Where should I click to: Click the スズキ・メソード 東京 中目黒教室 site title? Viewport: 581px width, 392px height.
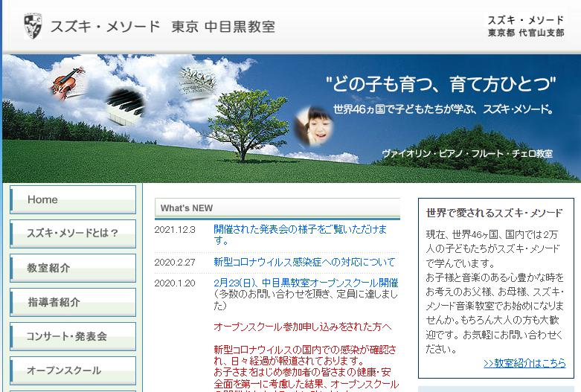162,27
